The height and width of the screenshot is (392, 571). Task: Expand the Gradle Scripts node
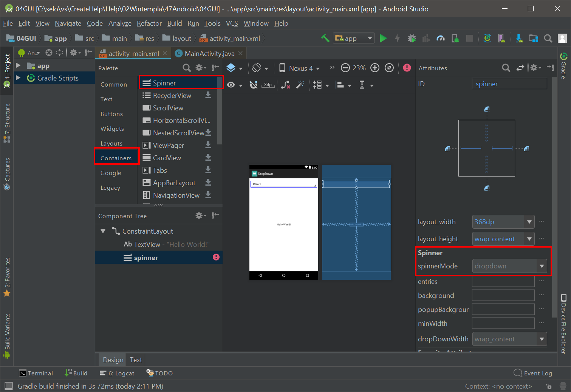pyautogui.click(x=18, y=78)
